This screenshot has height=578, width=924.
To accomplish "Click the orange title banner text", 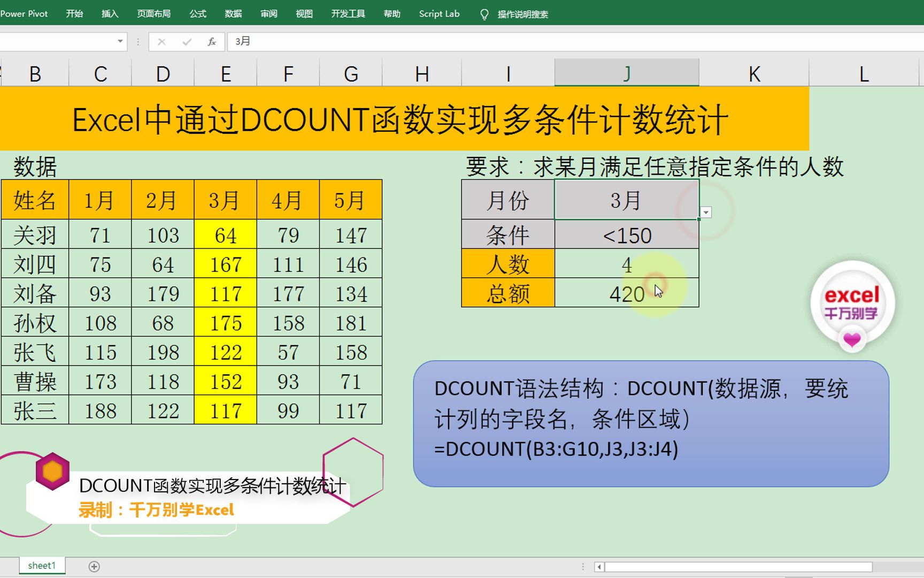I will click(x=400, y=119).
